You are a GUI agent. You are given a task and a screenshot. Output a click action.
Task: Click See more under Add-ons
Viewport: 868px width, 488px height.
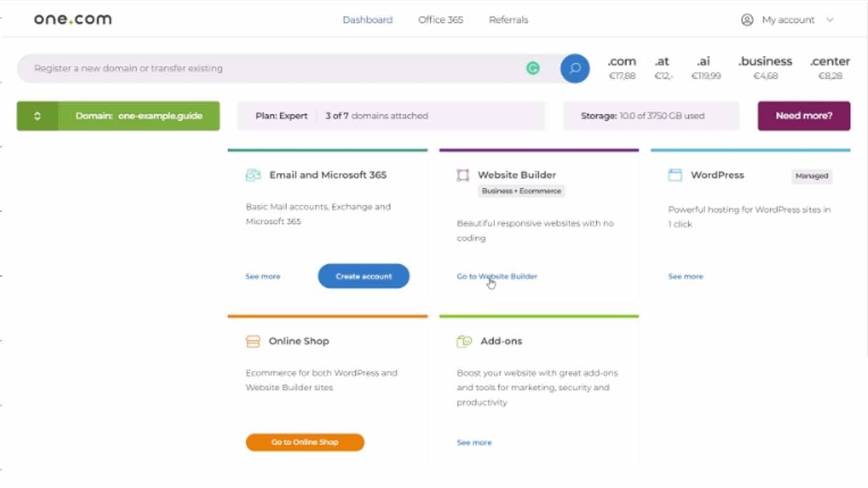point(474,442)
